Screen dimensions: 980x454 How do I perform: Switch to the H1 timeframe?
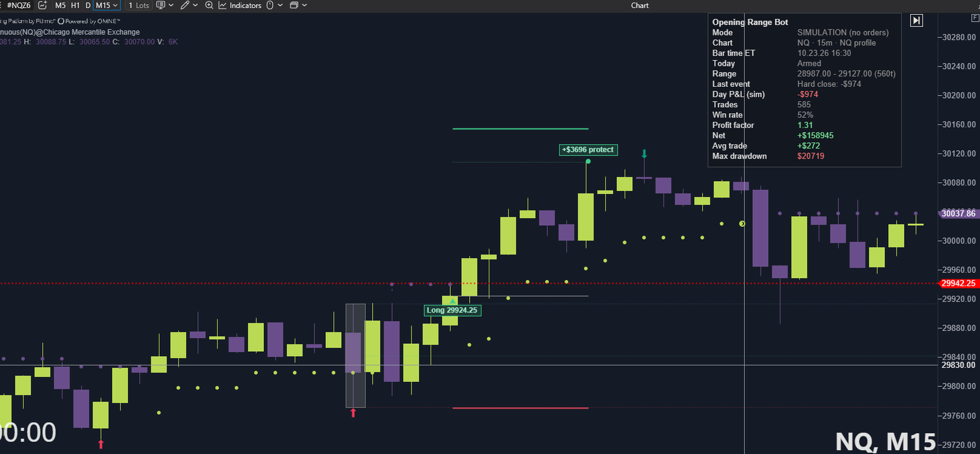(x=75, y=5)
